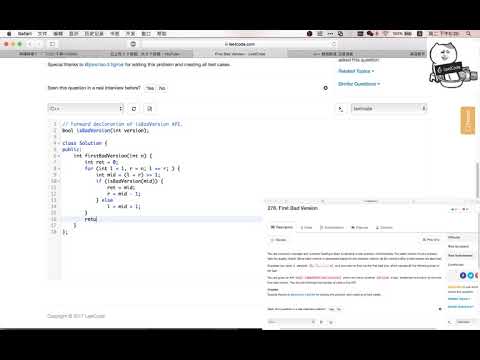Focus the leetcode.com address bar
The height and width of the screenshot is (360, 480).
[x=240, y=44]
